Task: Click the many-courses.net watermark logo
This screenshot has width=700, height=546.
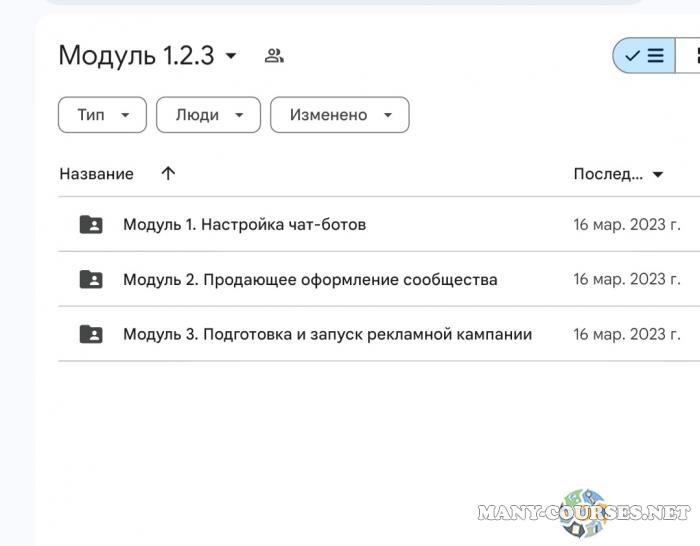Action: click(x=584, y=513)
